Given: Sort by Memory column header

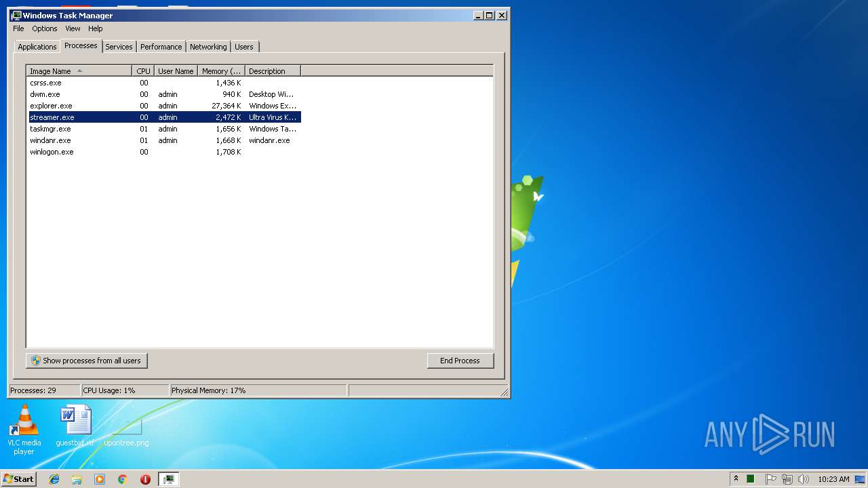Looking at the screenshot, I should pos(222,71).
